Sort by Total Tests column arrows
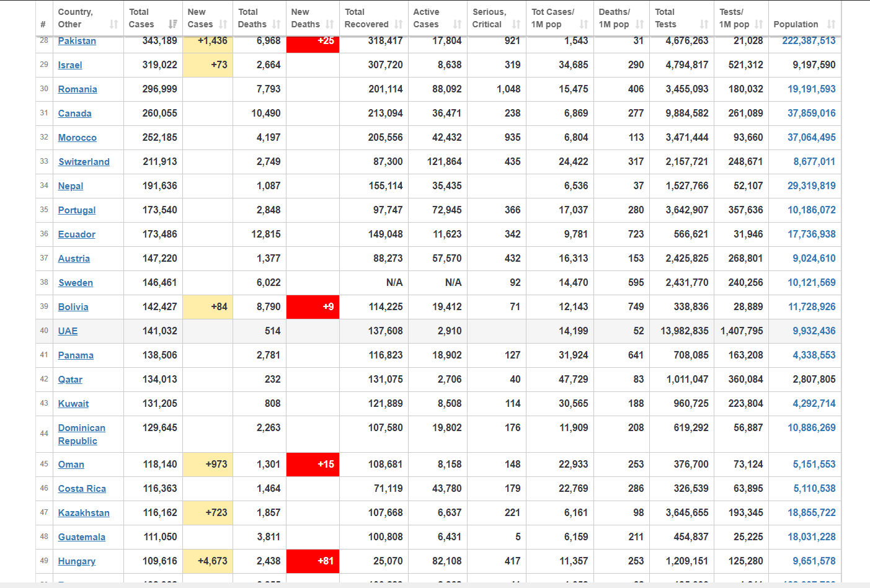The height and width of the screenshot is (588, 870). click(704, 24)
